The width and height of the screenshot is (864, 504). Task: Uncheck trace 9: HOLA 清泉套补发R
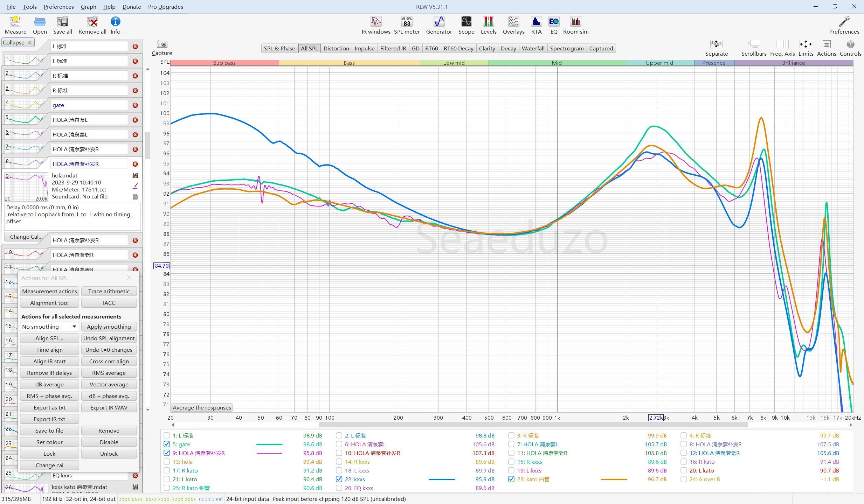pos(167,453)
